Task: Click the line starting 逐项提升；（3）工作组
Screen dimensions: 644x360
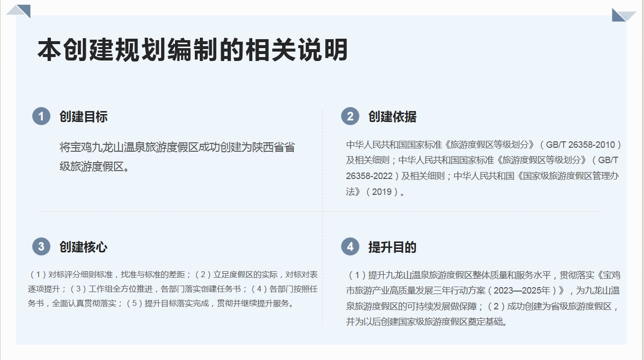Action: (x=173, y=289)
